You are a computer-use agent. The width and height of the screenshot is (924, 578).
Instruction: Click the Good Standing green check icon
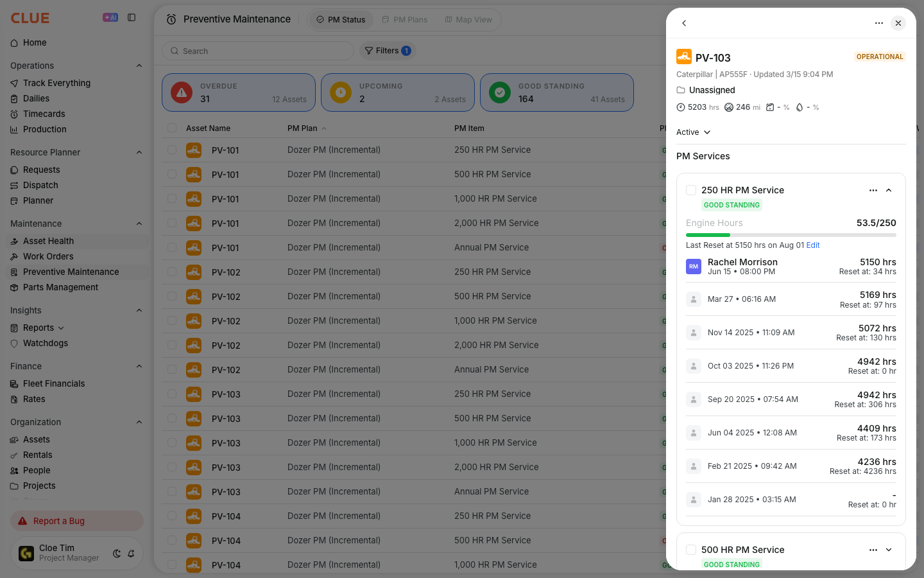click(x=500, y=92)
